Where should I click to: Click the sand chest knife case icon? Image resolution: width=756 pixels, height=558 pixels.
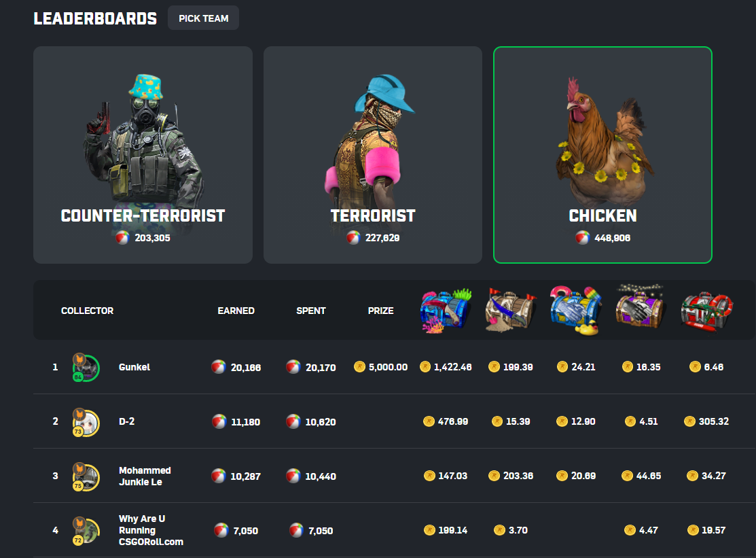pyautogui.click(x=511, y=310)
